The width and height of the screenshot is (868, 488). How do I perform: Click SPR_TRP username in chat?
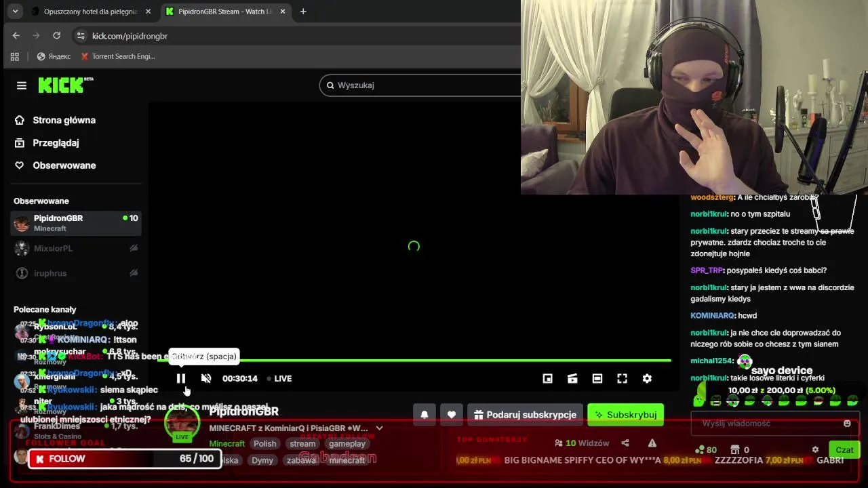707,270
